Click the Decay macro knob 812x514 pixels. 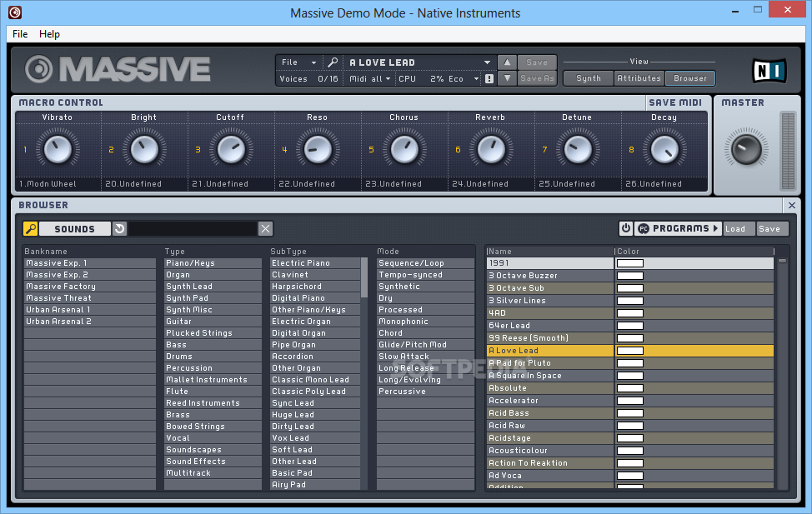coord(664,150)
